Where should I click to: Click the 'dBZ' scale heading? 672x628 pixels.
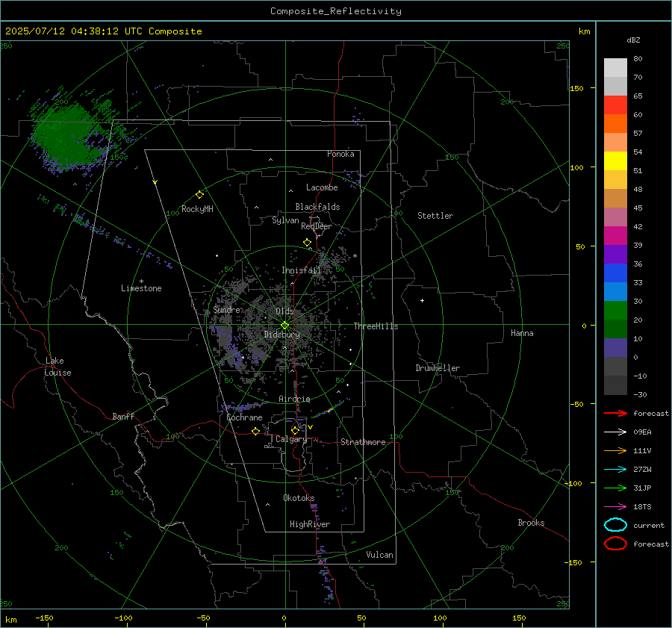633,40
